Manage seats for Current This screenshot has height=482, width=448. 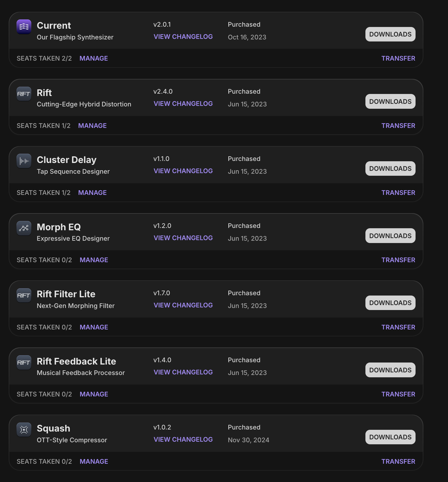point(94,59)
